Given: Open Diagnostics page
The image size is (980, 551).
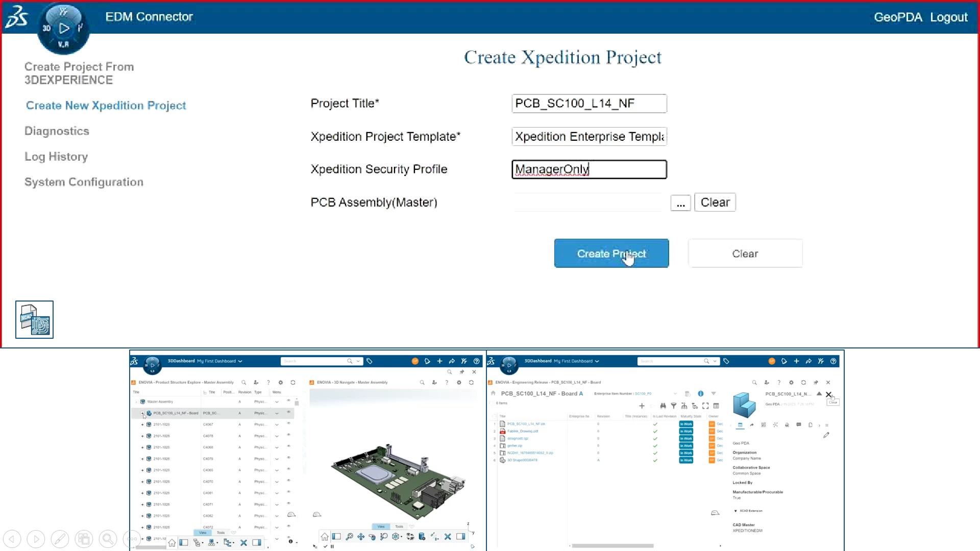Looking at the screenshot, I should [57, 131].
